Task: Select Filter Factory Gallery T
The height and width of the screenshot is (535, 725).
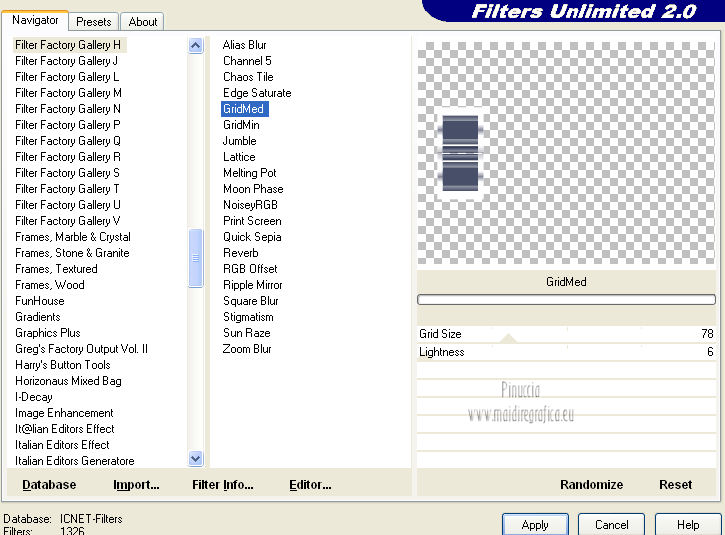Action: 68,189
